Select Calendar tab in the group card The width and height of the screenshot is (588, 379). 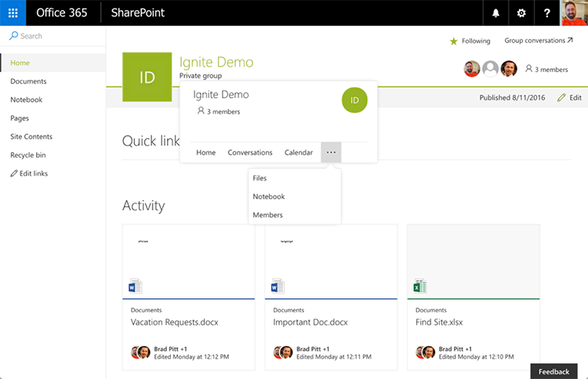[x=299, y=152]
